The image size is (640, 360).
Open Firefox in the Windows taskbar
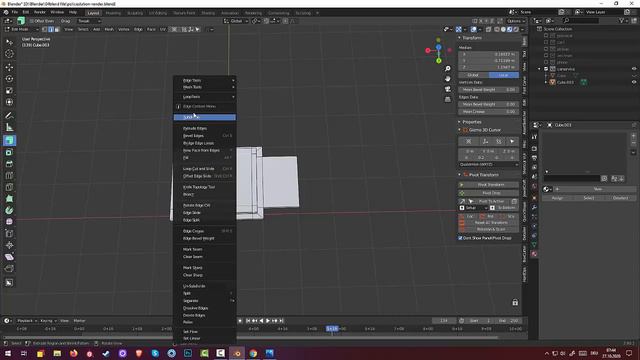pos(73,353)
